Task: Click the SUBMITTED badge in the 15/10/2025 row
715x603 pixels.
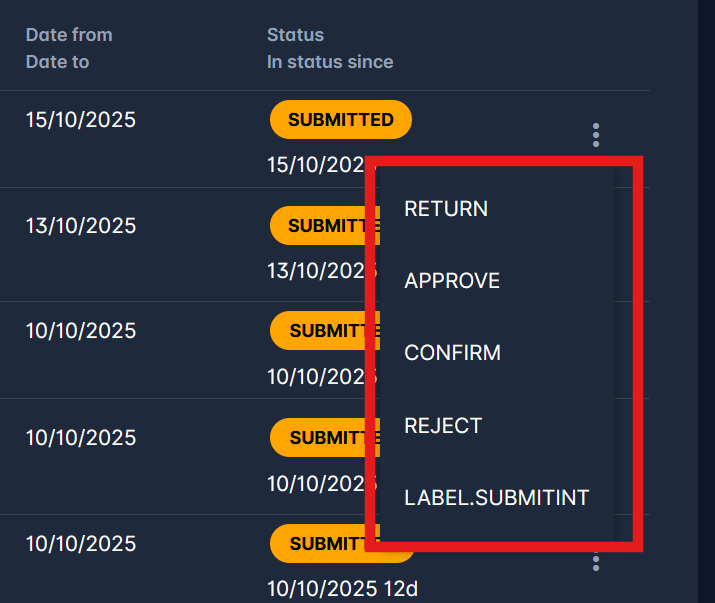Action: [340, 120]
